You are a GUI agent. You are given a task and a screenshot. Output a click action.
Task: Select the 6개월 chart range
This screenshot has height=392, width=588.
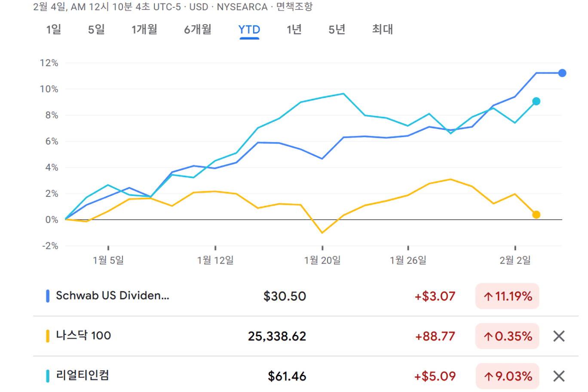point(198,29)
